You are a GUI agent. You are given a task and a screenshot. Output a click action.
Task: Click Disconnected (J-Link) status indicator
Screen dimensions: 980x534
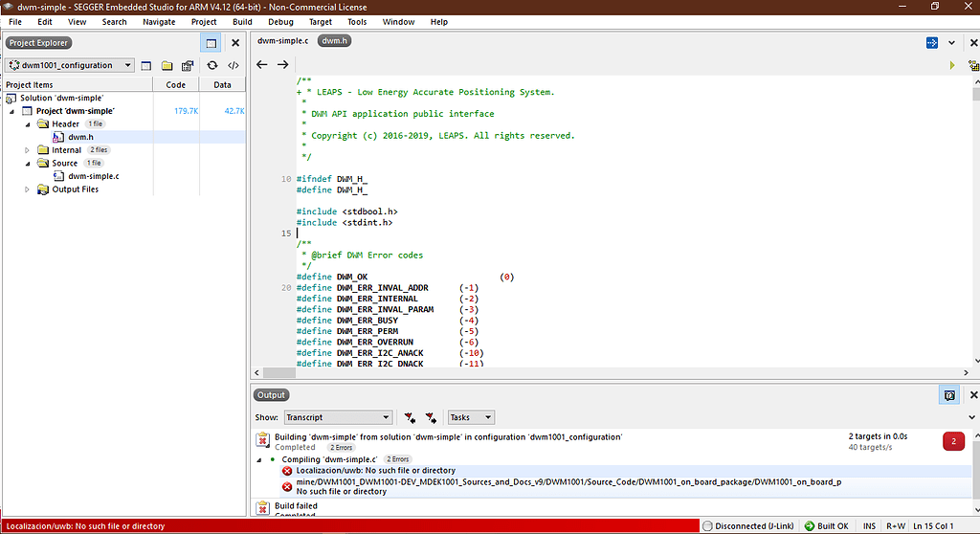tap(747, 526)
